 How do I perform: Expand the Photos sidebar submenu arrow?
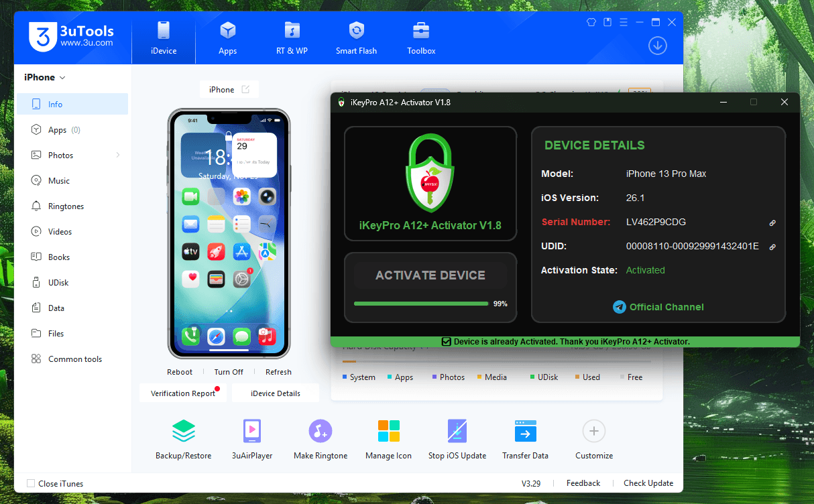[x=118, y=155]
